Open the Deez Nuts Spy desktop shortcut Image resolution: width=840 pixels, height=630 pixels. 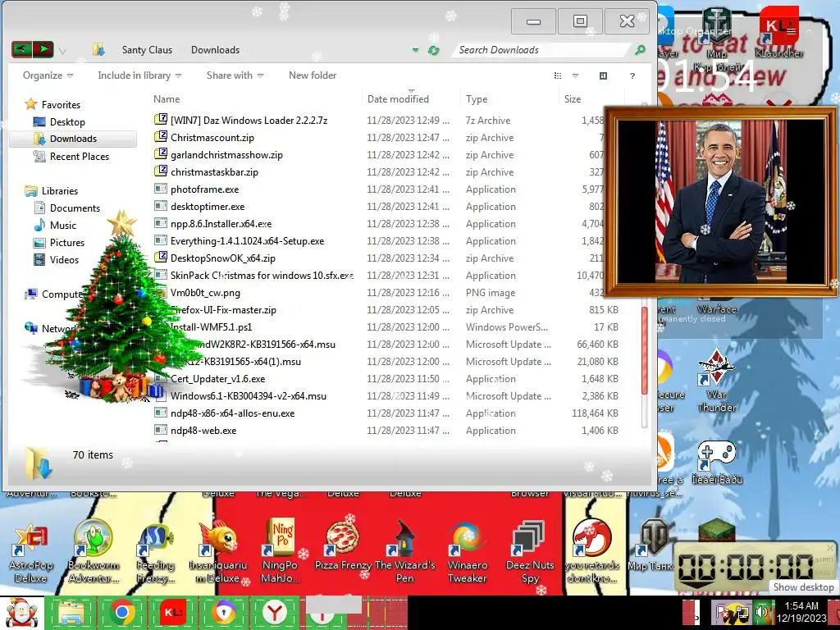530,552
